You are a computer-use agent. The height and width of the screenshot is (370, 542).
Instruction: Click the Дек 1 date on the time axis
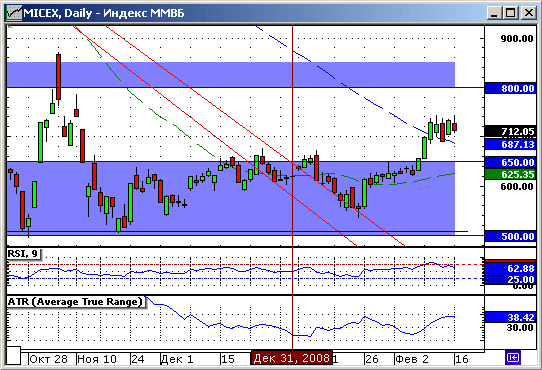(177, 359)
